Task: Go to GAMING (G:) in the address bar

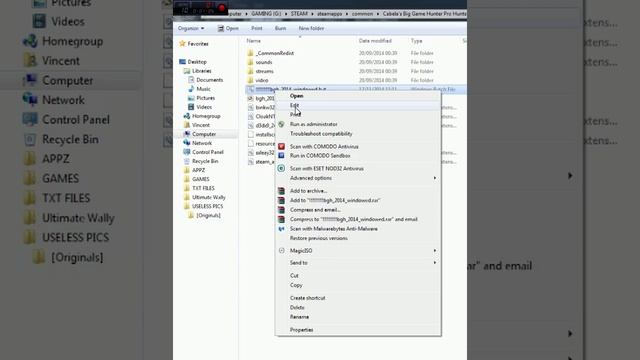Action: [266, 14]
